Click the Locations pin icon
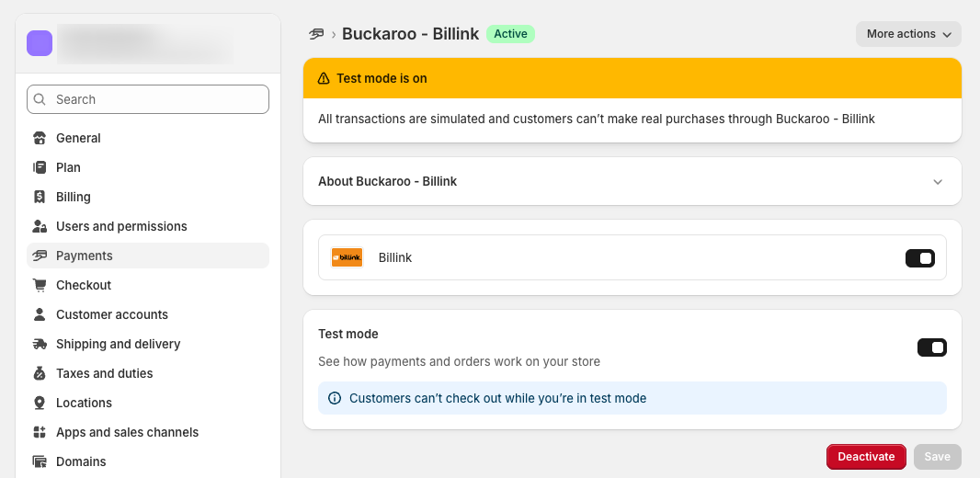Screen dimensions: 980x478 coord(40,403)
